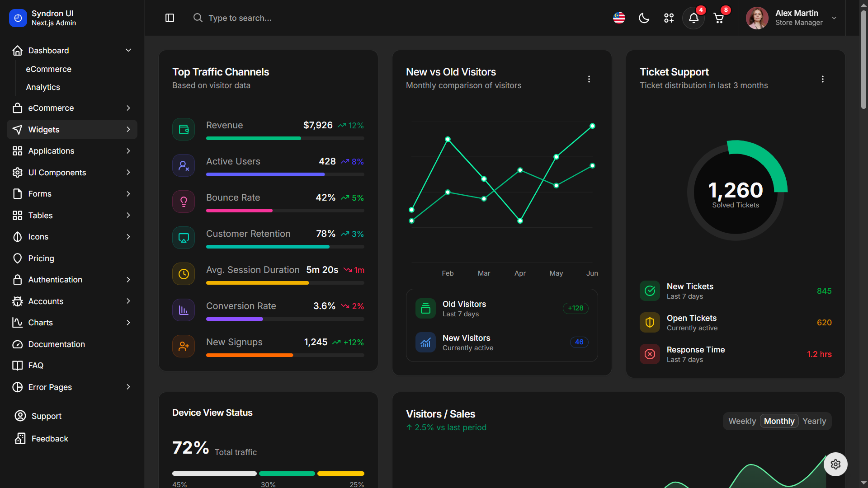868x488 pixels.
Task: Open the Documentation link
Action: tap(72, 344)
